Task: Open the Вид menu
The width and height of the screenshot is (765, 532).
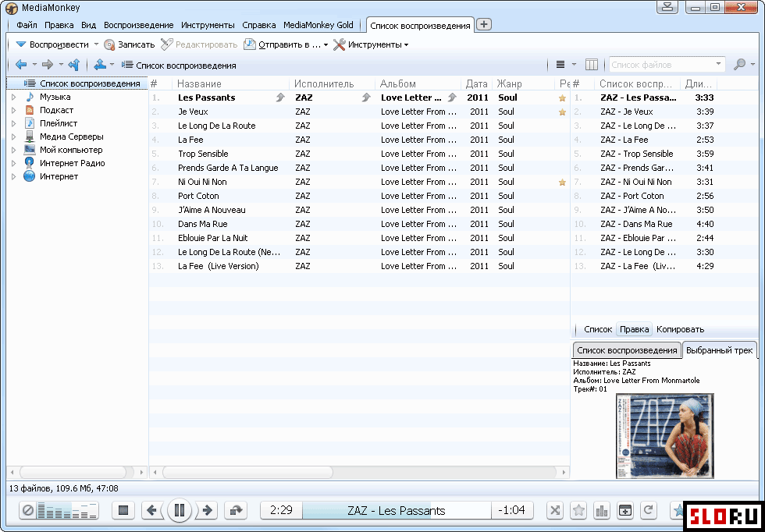Action: [89, 25]
